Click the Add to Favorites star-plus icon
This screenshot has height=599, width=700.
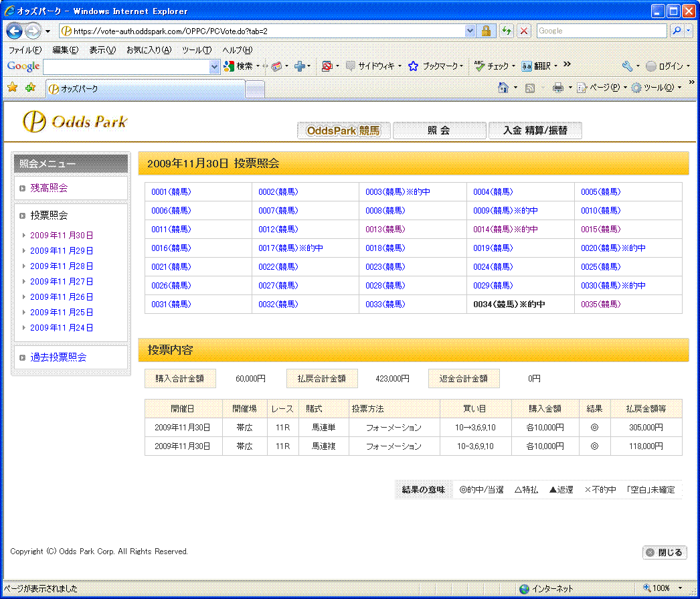30,88
